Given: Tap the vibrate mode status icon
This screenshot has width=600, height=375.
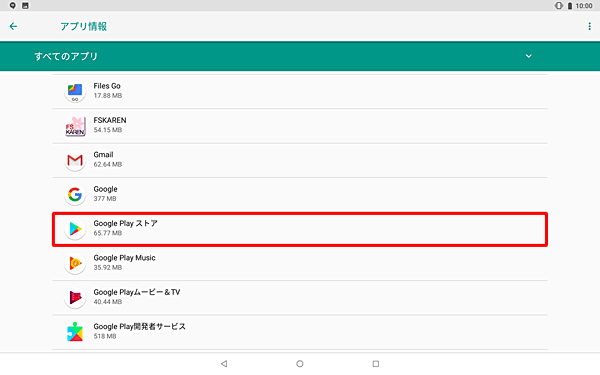Looking at the screenshot, I should [x=559, y=5].
